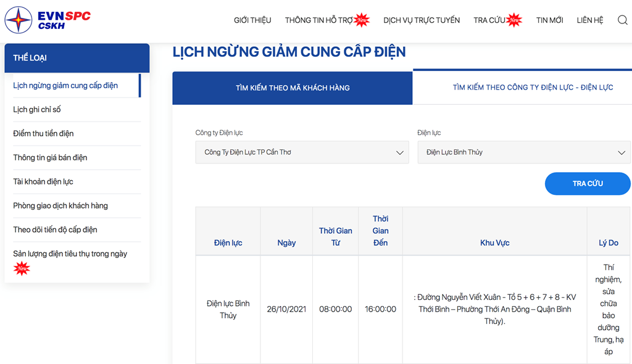Image resolution: width=632 pixels, height=364 pixels.
Task: Click the New badge beside Tra cứu
Action: [x=514, y=20]
